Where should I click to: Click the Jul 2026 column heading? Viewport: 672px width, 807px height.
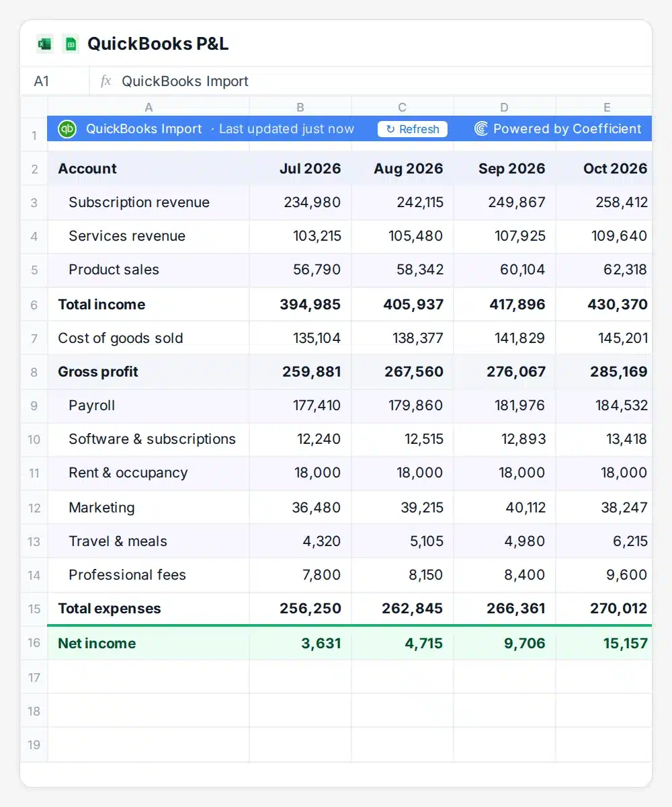(300, 169)
